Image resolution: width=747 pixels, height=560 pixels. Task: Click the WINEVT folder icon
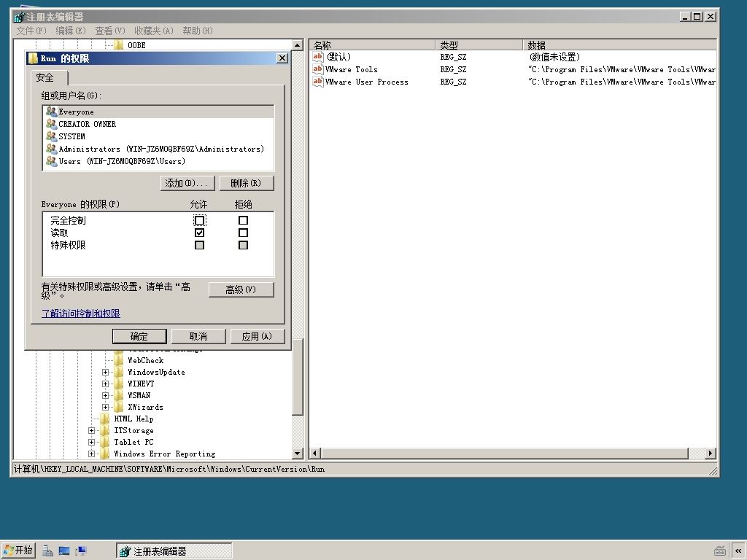(119, 384)
